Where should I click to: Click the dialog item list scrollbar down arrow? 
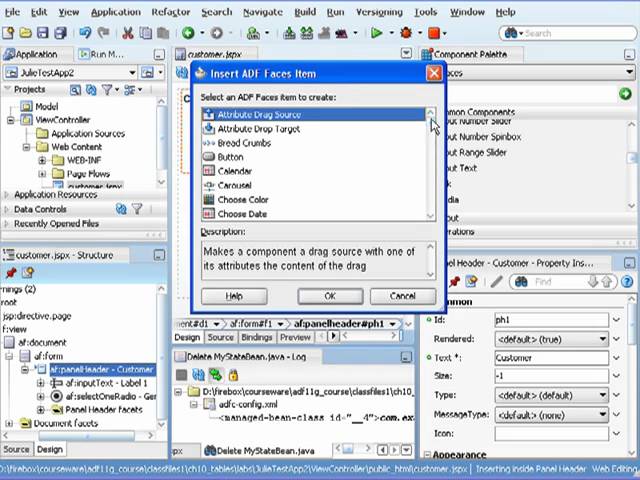(x=430, y=216)
